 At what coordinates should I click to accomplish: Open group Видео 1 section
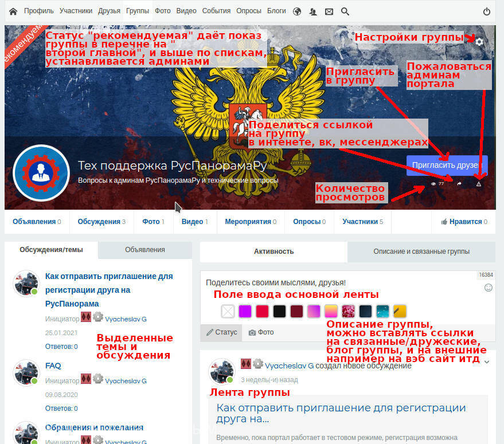(x=195, y=222)
